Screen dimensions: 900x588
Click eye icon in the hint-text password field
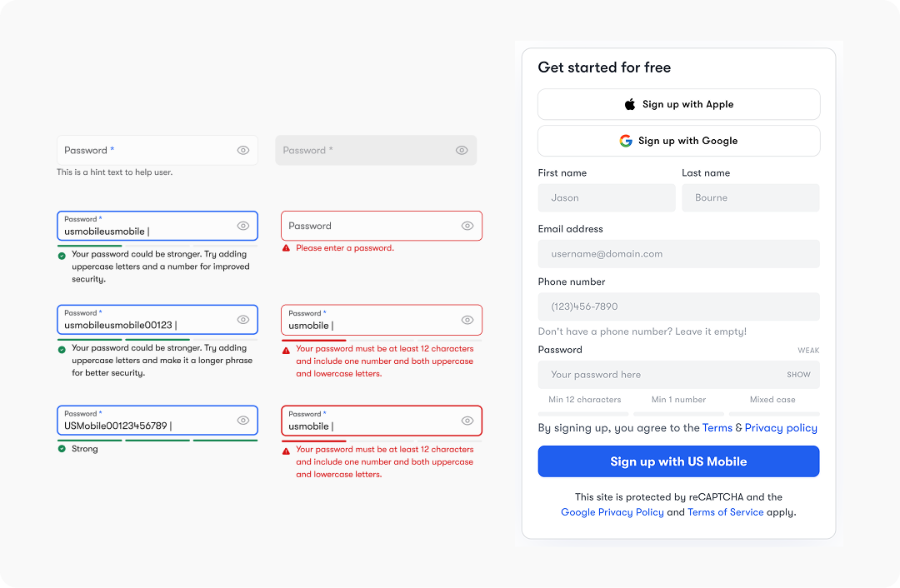243,150
